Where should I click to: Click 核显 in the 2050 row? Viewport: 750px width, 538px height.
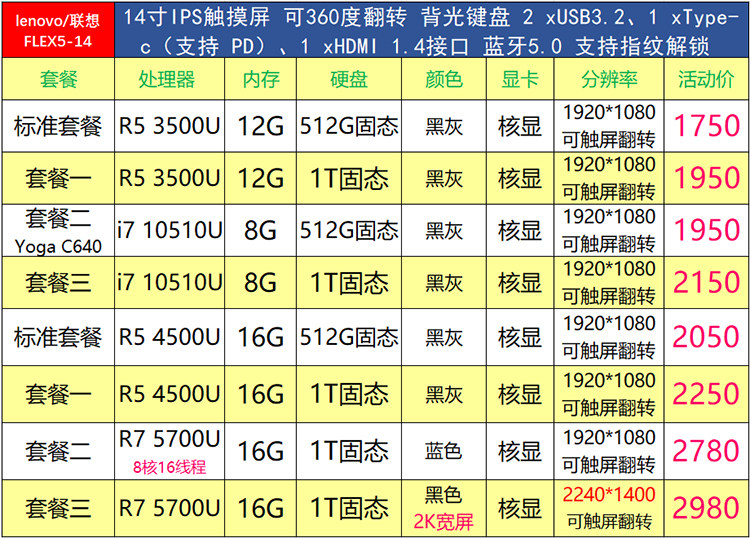520,337
